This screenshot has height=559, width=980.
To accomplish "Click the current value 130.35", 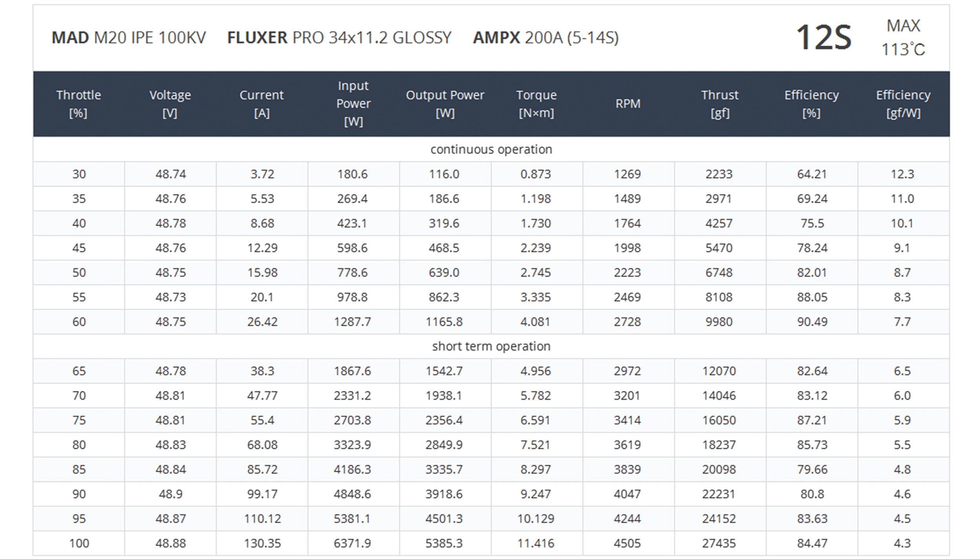I will pos(262,543).
